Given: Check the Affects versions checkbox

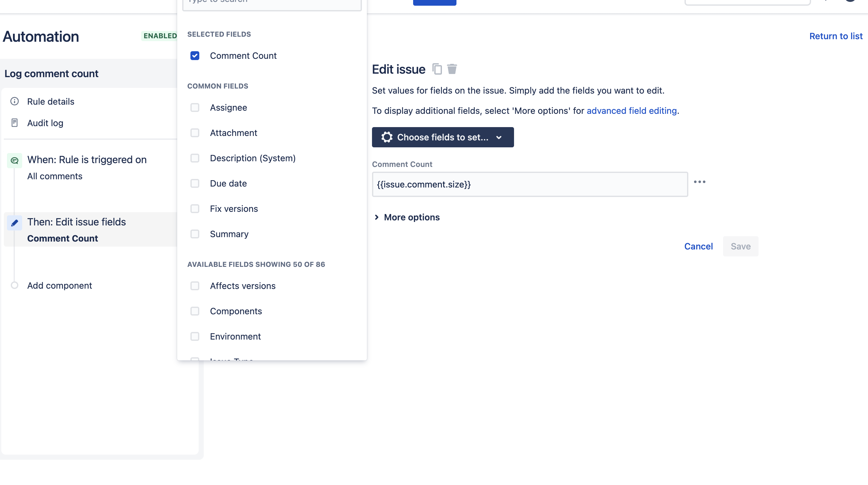Looking at the screenshot, I should pos(195,285).
